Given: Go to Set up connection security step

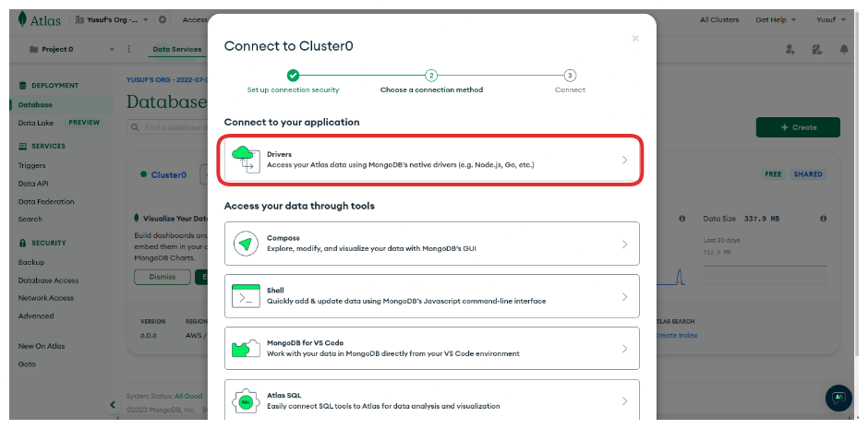Looking at the screenshot, I should point(293,76).
